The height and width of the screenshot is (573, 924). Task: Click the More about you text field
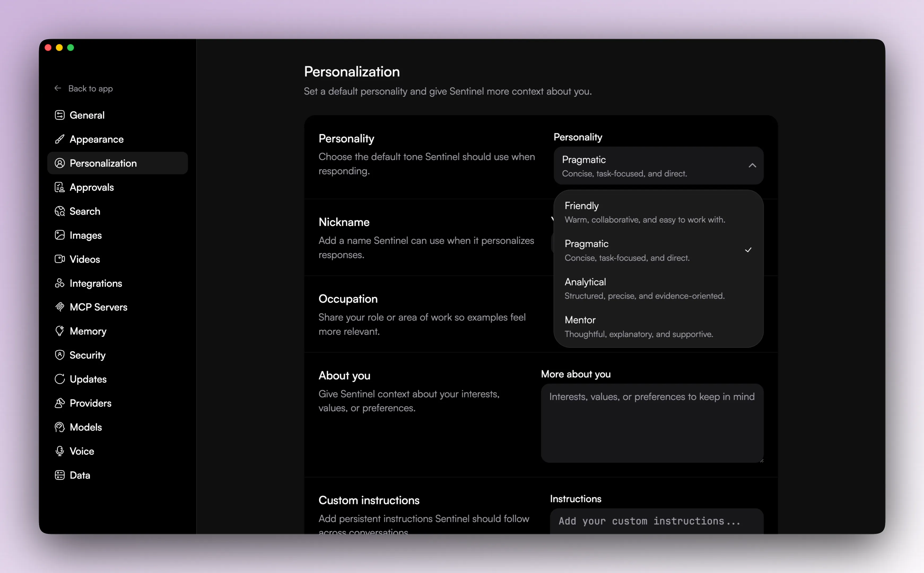pos(652,423)
